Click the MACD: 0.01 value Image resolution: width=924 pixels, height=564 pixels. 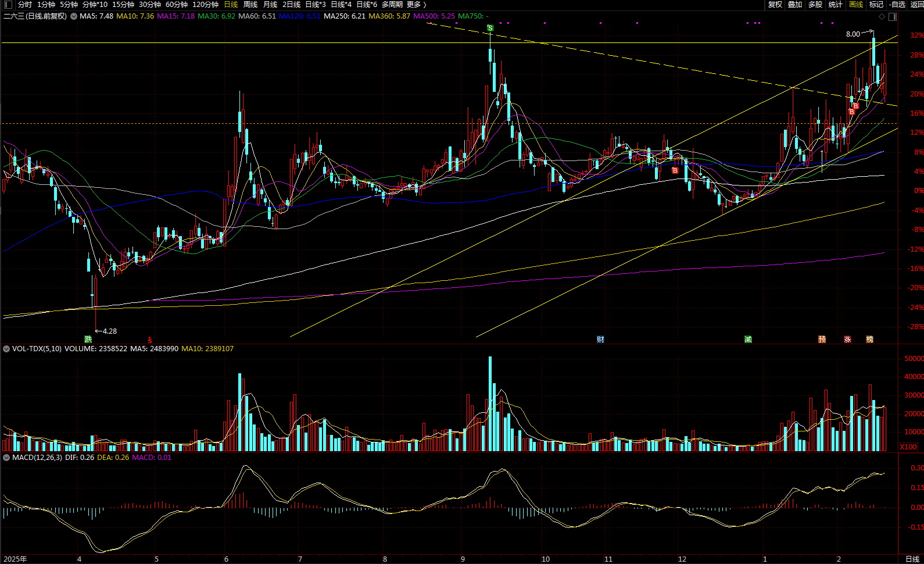tap(152, 458)
